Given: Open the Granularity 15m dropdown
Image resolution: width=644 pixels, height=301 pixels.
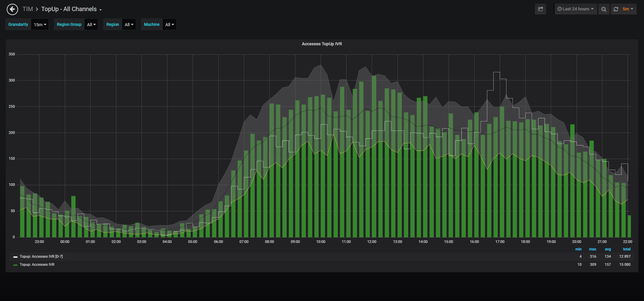Looking at the screenshot, I should [x=40, y=24].
